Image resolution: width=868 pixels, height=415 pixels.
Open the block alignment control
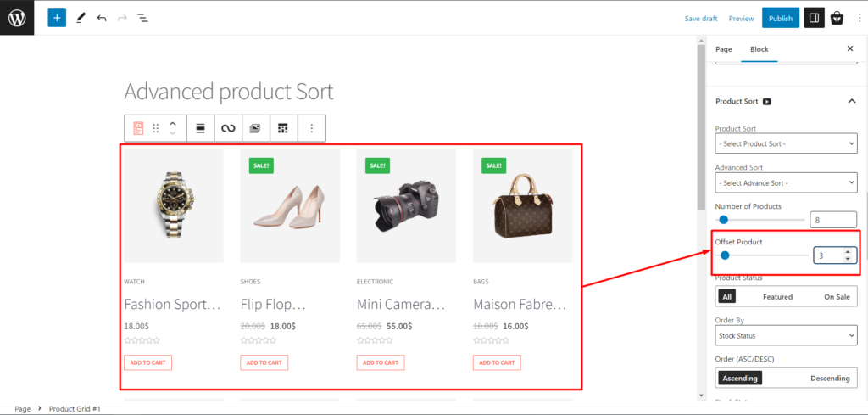click(200, 128)
